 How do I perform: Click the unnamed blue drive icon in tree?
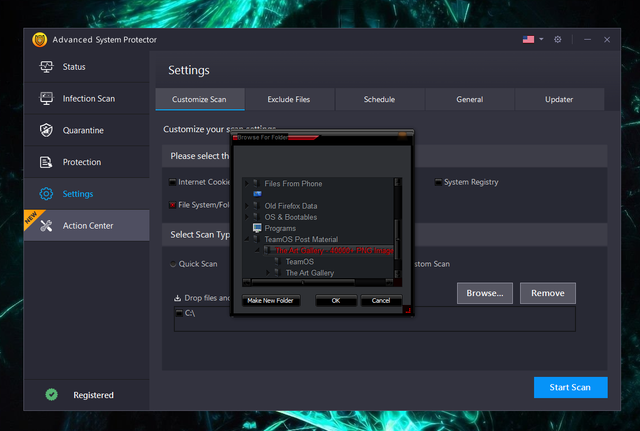point(257,194)
